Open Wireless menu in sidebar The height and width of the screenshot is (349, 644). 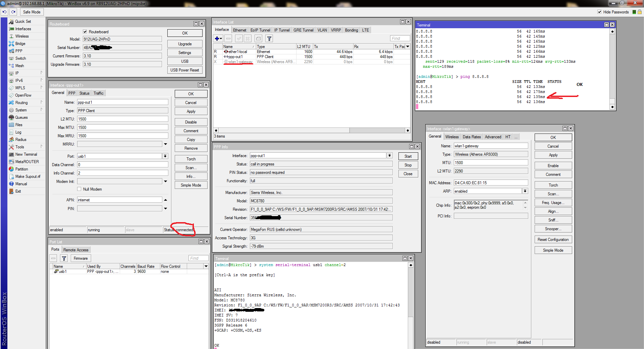point(22,36)
